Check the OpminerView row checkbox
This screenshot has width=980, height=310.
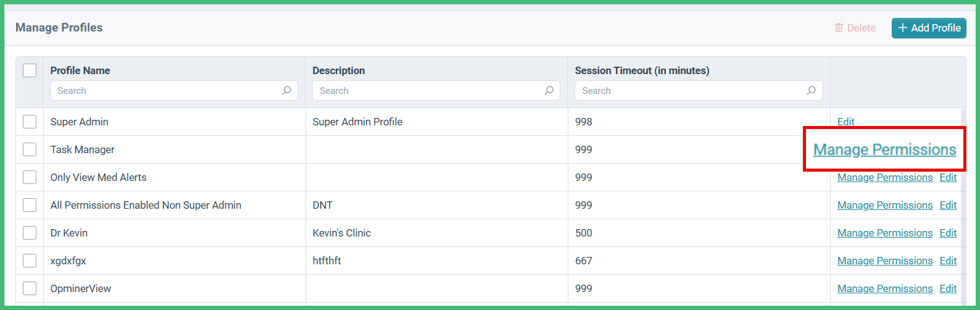coord(30,288)
